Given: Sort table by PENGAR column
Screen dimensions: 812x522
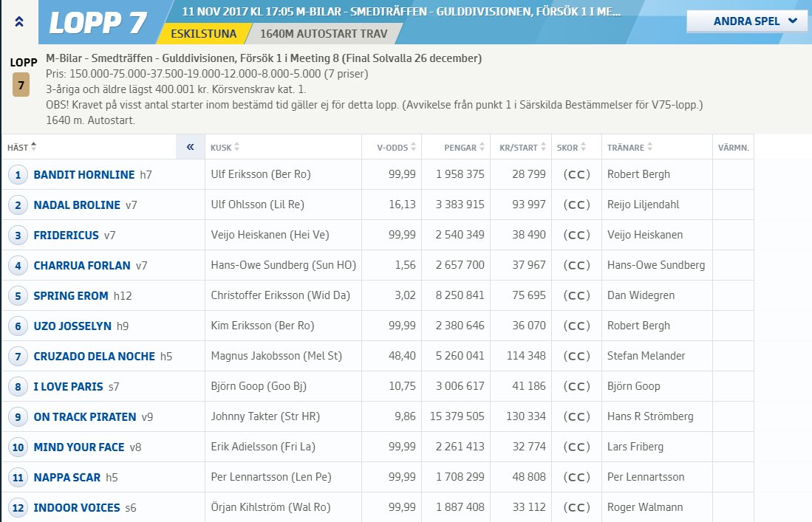Looking at the screenshot, I should (x=464, y=148).
